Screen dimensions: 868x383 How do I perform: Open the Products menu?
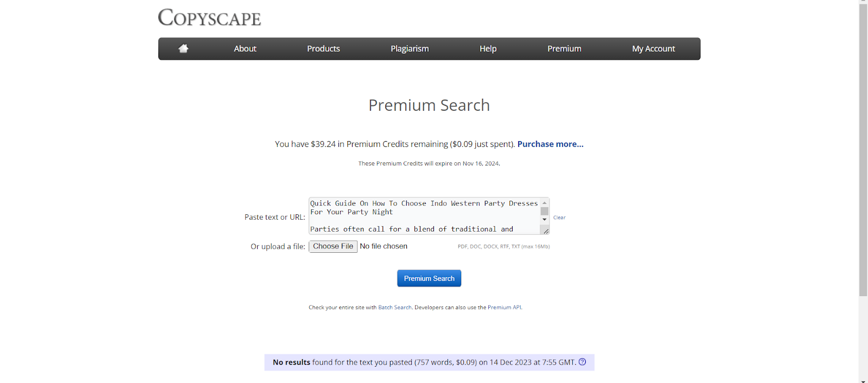pyautogui.click(x=323, y=49)
